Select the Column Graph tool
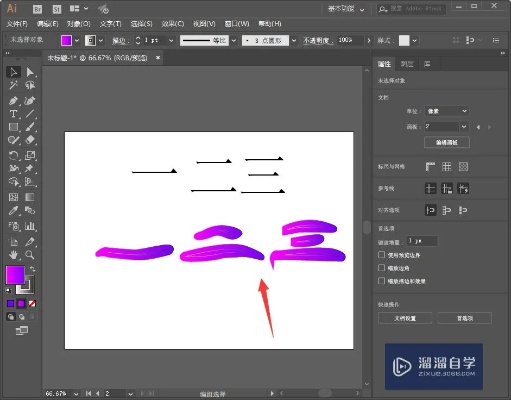Image resolution: width=511 pixels, height=400 pixels. (30, 226)
